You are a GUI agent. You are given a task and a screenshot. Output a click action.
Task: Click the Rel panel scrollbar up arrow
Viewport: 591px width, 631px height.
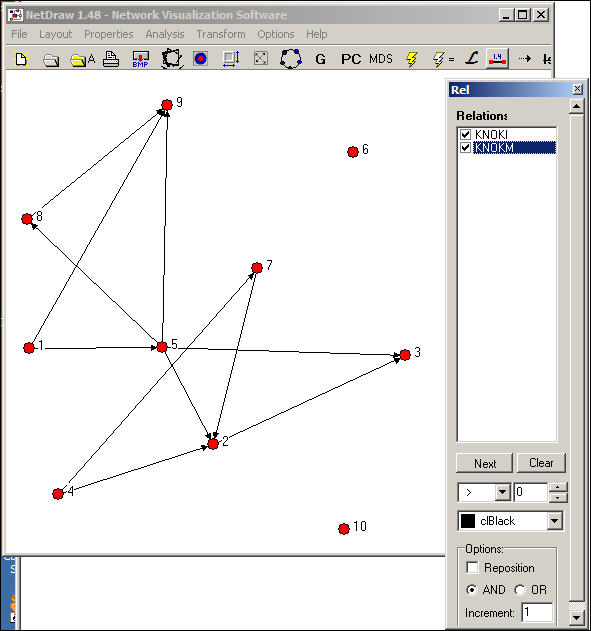[576, 107]
